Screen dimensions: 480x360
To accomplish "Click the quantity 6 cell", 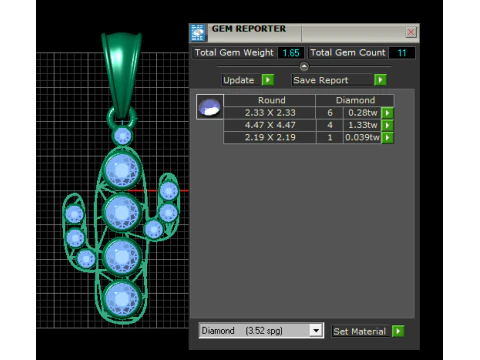I will pyautogui.click(x=330, y=113).
